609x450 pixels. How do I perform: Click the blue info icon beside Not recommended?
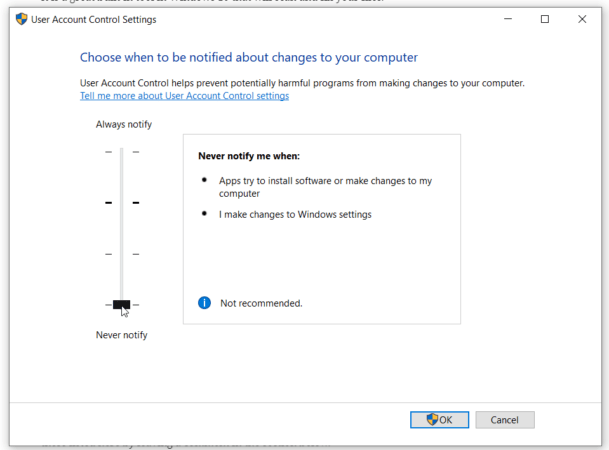tap(205, 302)
